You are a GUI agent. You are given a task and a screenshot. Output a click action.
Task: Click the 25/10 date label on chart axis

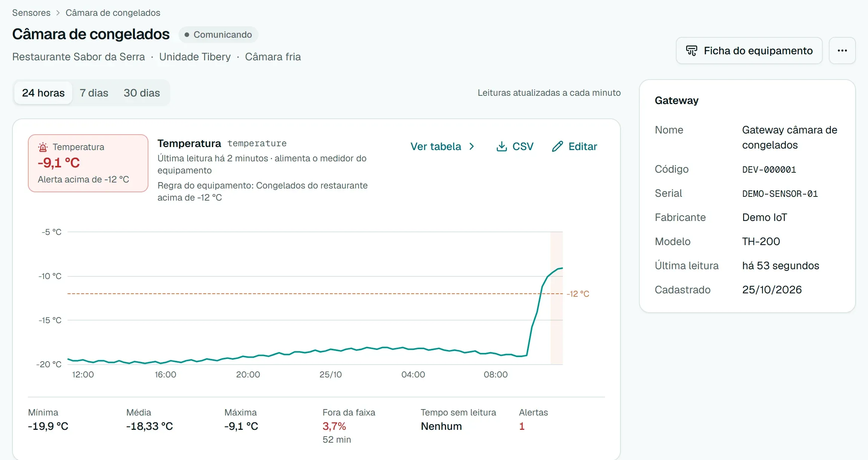(x=330, y=374)
